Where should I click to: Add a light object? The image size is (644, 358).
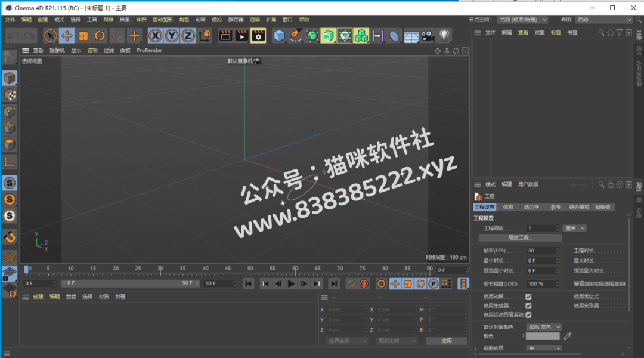click(444, 36)
